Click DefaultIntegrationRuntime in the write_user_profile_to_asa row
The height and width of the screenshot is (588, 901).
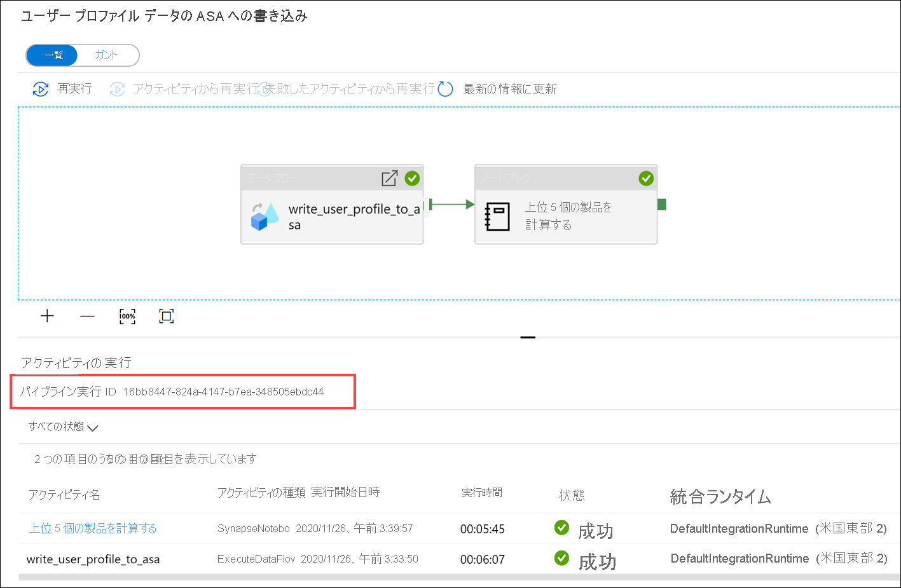tap(739, 558)
